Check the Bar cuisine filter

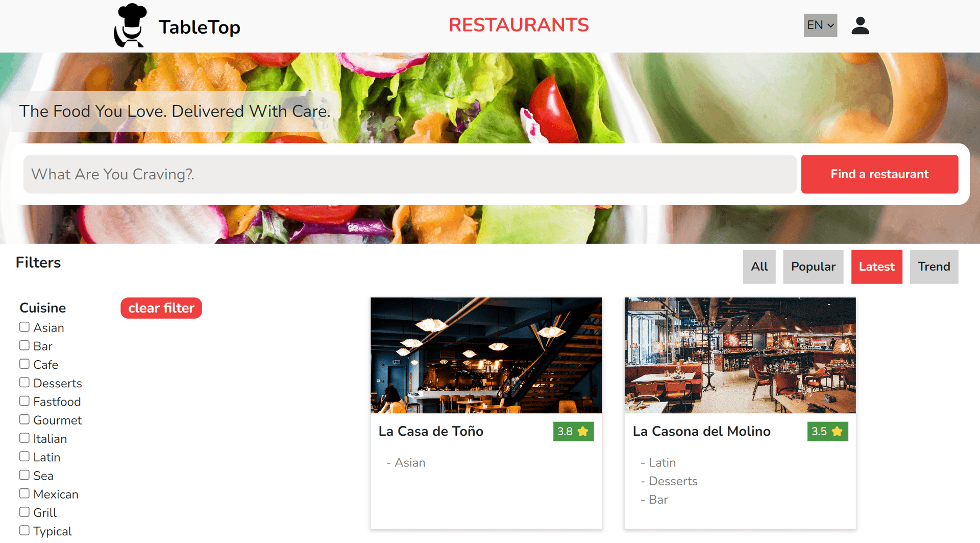[24, 345]
